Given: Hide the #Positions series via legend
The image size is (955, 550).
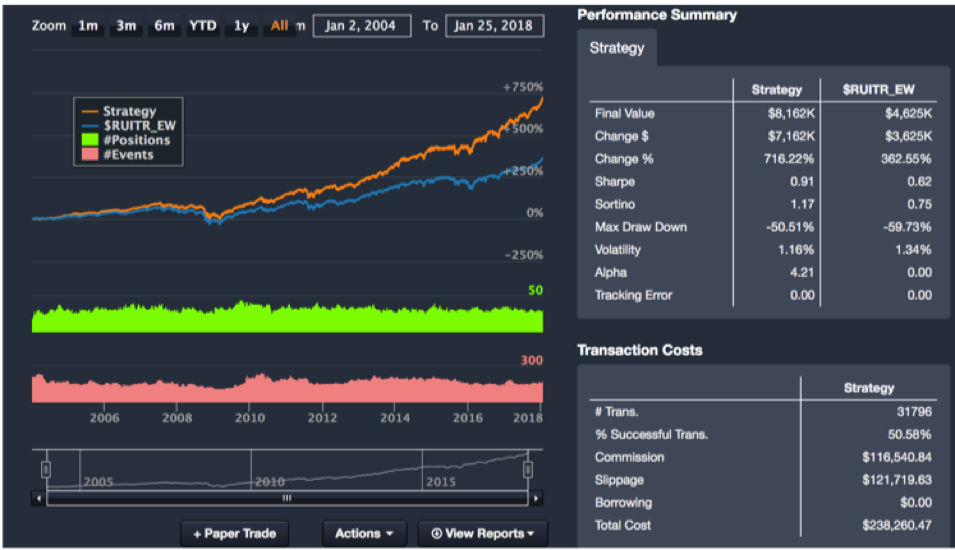Looking at the screenshot, I should pos(135,140).
